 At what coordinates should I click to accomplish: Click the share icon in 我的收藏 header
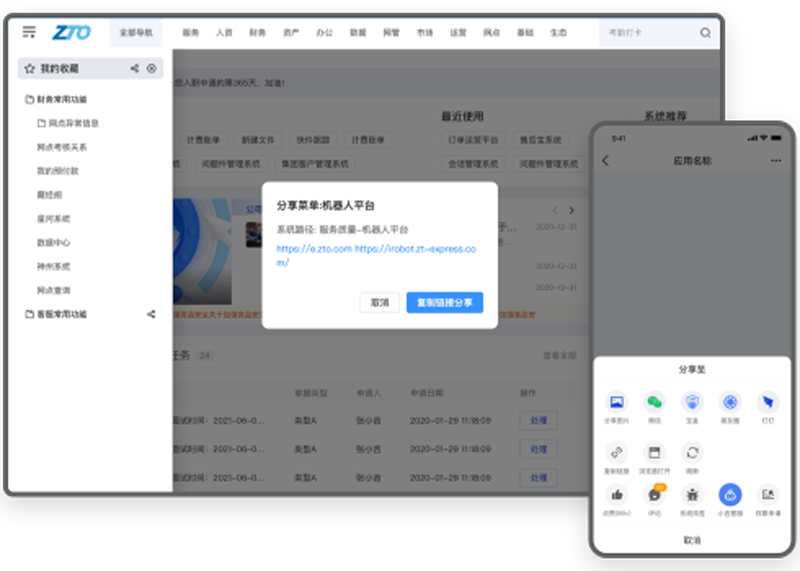click(135, 69)
